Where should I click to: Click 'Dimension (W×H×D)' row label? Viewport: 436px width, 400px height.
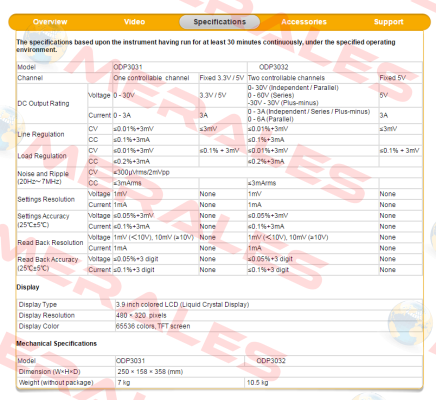tap(49, 372)
